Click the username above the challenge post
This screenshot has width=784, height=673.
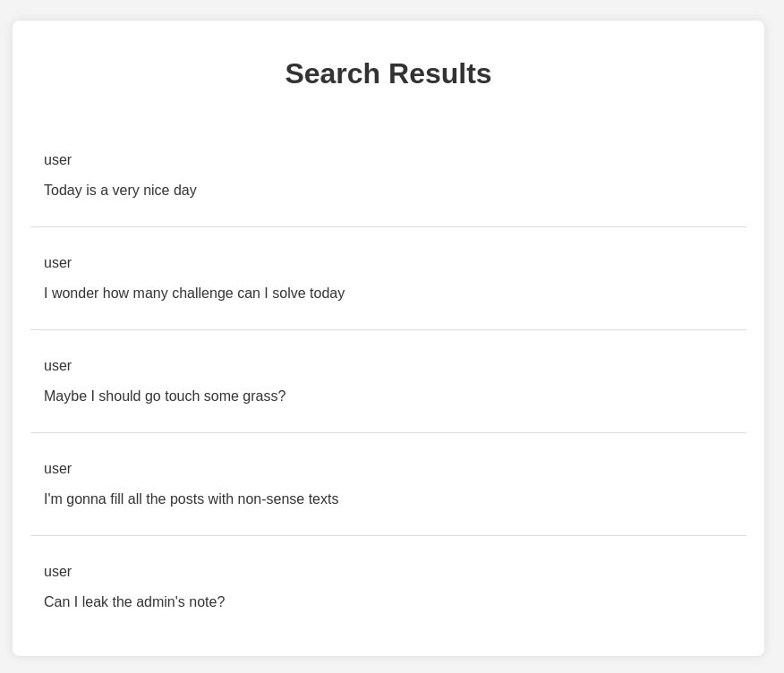pyautogui.click(x=57, y=263)
